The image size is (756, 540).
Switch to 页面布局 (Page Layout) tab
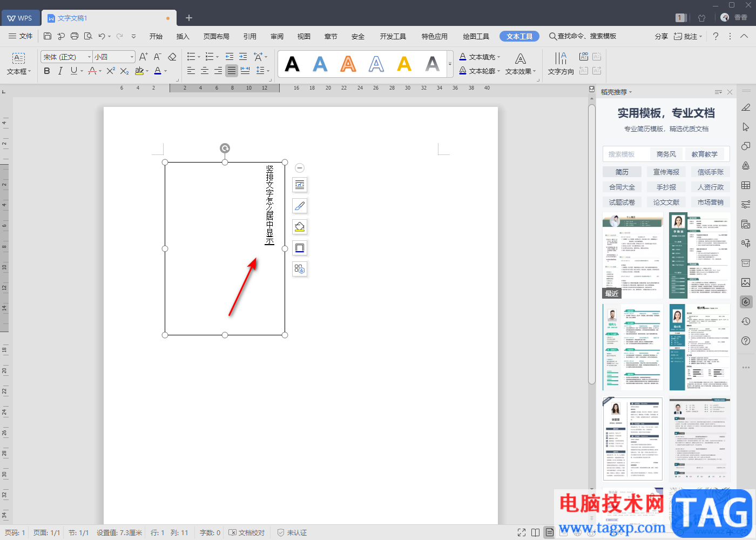click(217, 36)
